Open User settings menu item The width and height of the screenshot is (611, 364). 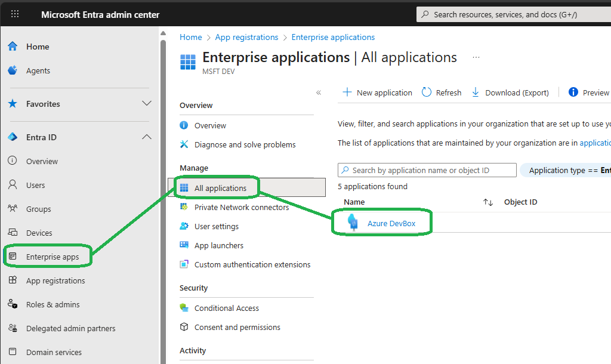pos(216,226)
